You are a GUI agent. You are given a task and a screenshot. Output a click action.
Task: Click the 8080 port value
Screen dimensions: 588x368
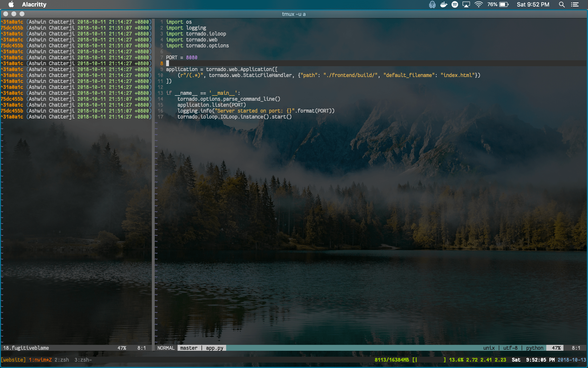(192, 57)
